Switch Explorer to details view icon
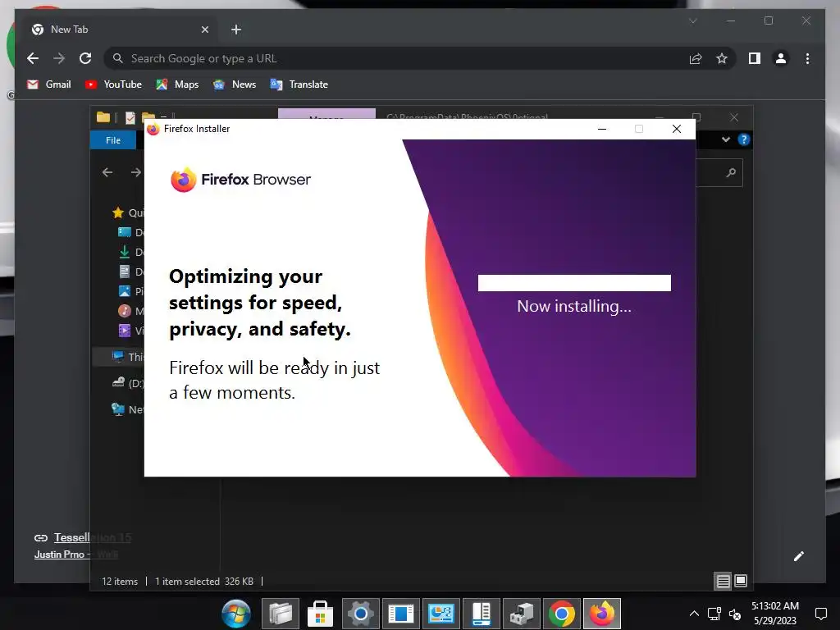Viewport: 840px width, 630px height. [723, 581]
